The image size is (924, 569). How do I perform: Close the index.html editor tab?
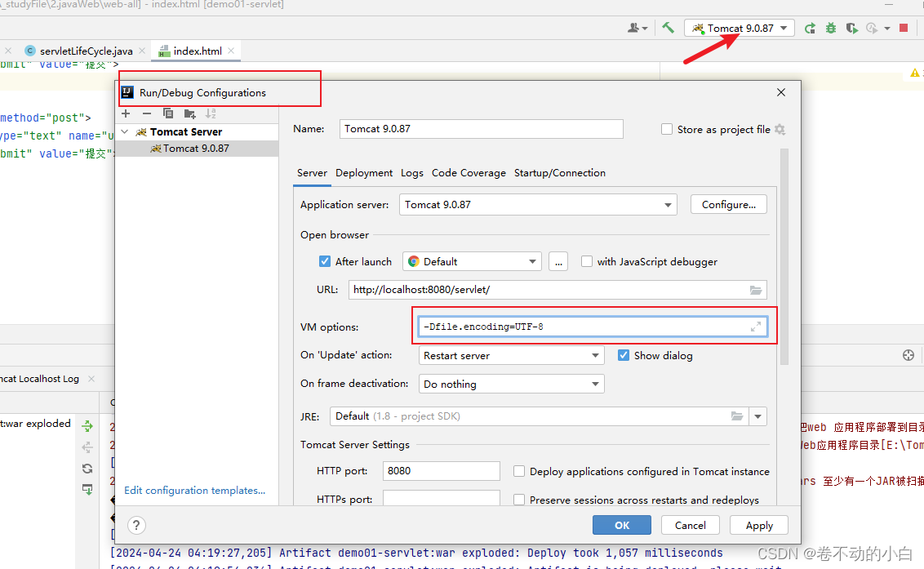[231, 51]
